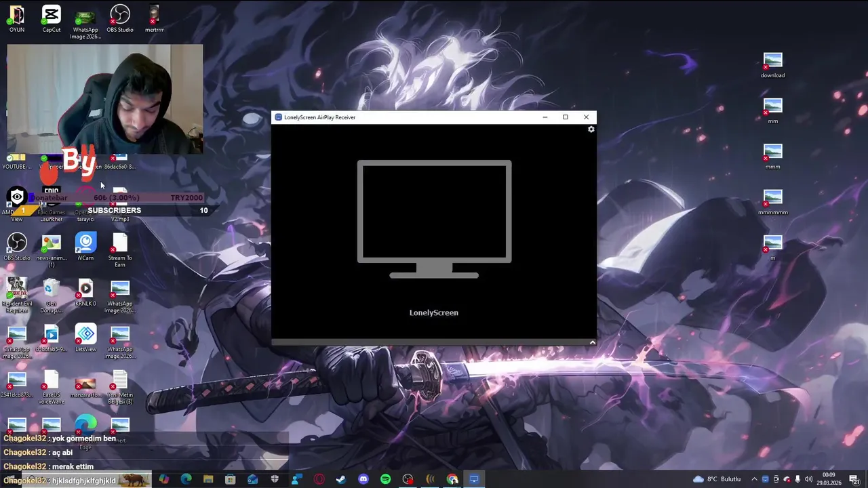Screen dimensions: 868x488
Task: Open the notification center icon
Action: (x=854, y=479)
